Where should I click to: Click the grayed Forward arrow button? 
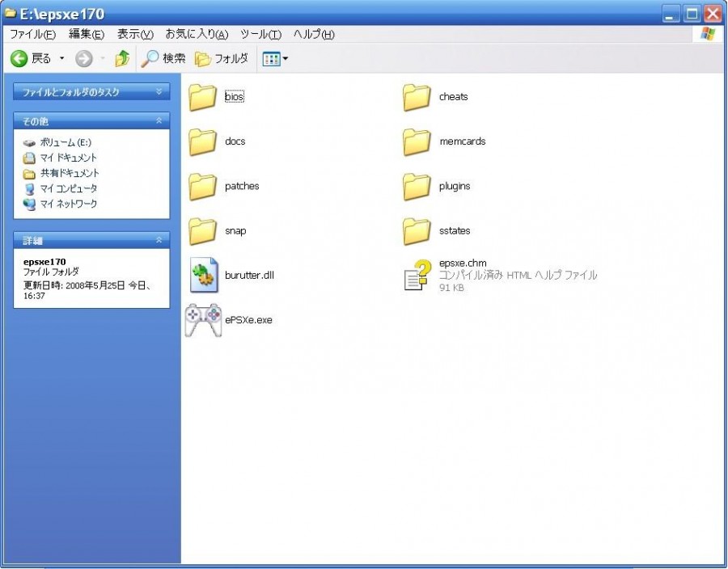click(x=83, y=58)
